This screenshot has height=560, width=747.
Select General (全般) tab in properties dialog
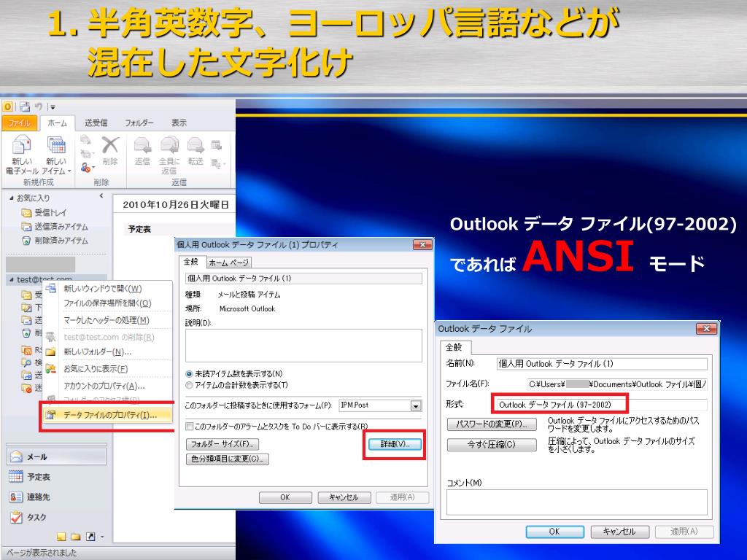[x=192, y=262]
